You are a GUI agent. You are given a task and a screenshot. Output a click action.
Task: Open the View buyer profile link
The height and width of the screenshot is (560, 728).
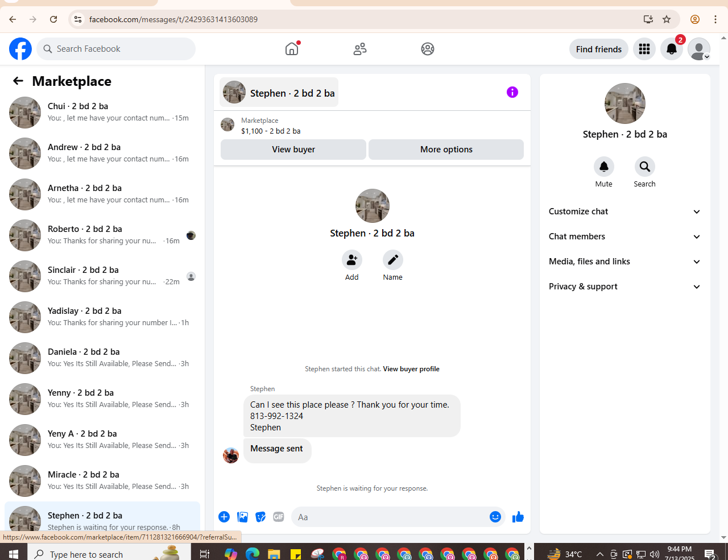click(411, 369)
